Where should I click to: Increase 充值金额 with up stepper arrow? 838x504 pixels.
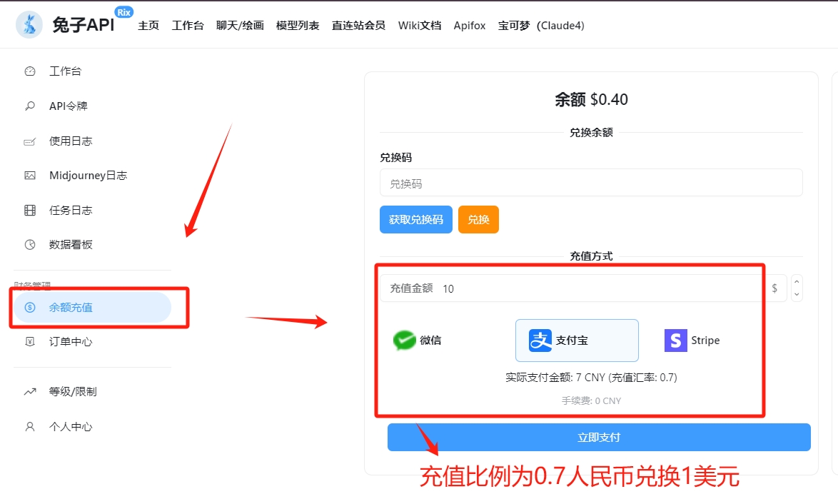797,281
